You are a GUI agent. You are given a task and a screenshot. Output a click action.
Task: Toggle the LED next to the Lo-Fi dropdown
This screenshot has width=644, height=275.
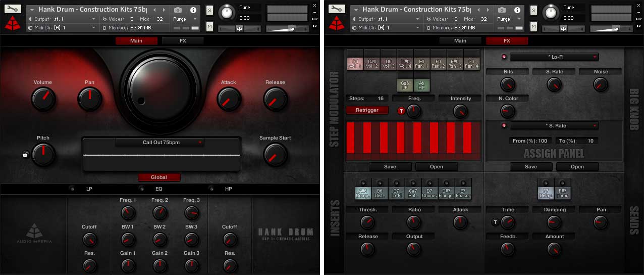(504, 57)
